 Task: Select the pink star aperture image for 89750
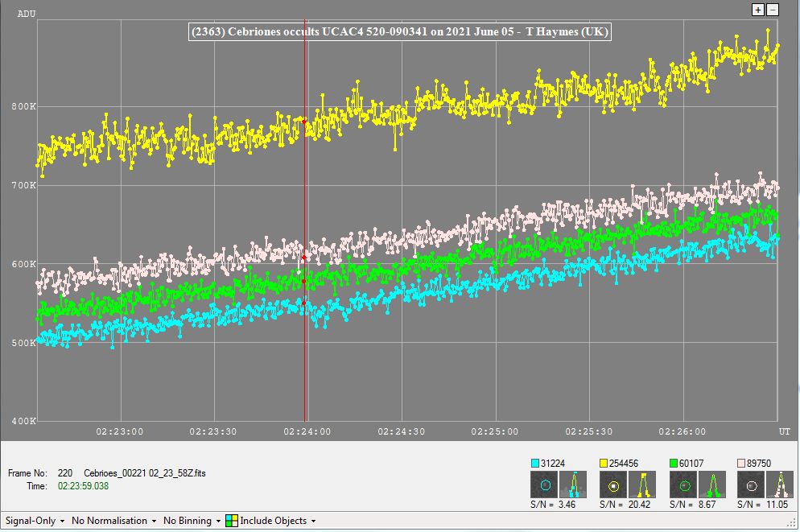pyautogui.click(x=752, y=485)
